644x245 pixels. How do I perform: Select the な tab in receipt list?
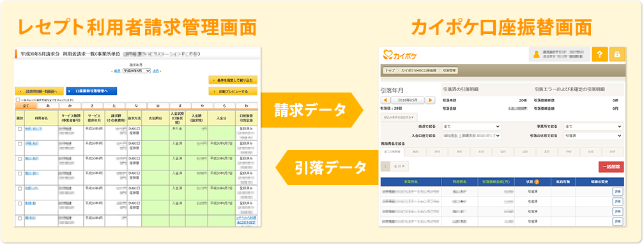[136, 106]
